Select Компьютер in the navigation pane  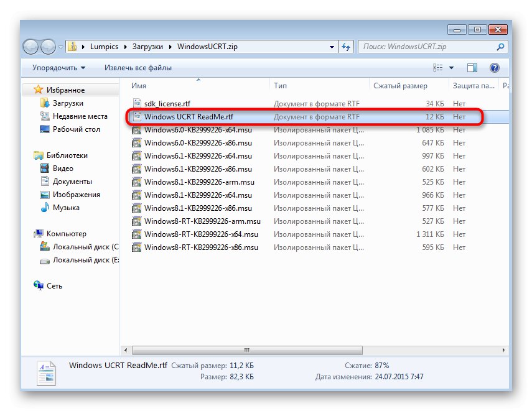66,234
